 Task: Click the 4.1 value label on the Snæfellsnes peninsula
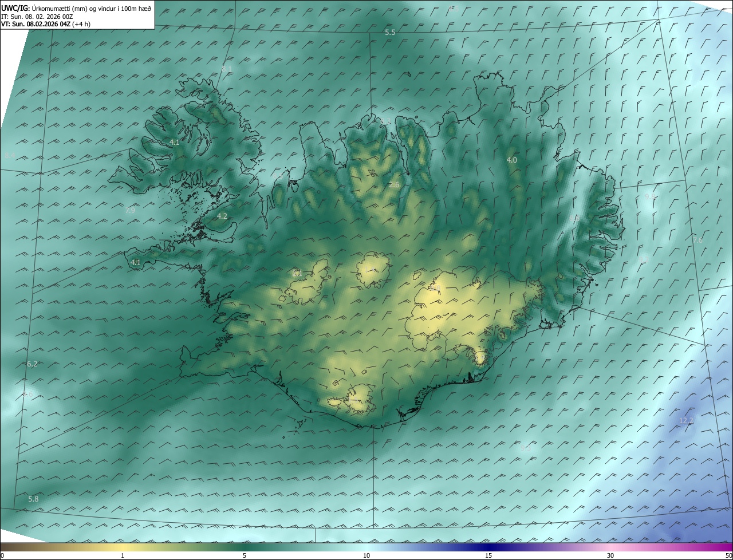pyautogui.click(x=136, y=262)
